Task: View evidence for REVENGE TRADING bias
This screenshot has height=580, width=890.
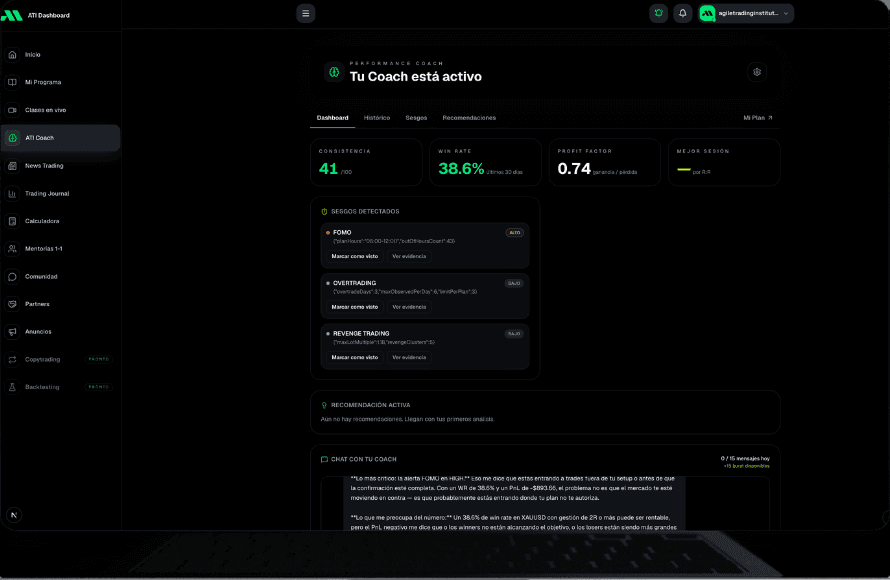Action: [409, 358]
